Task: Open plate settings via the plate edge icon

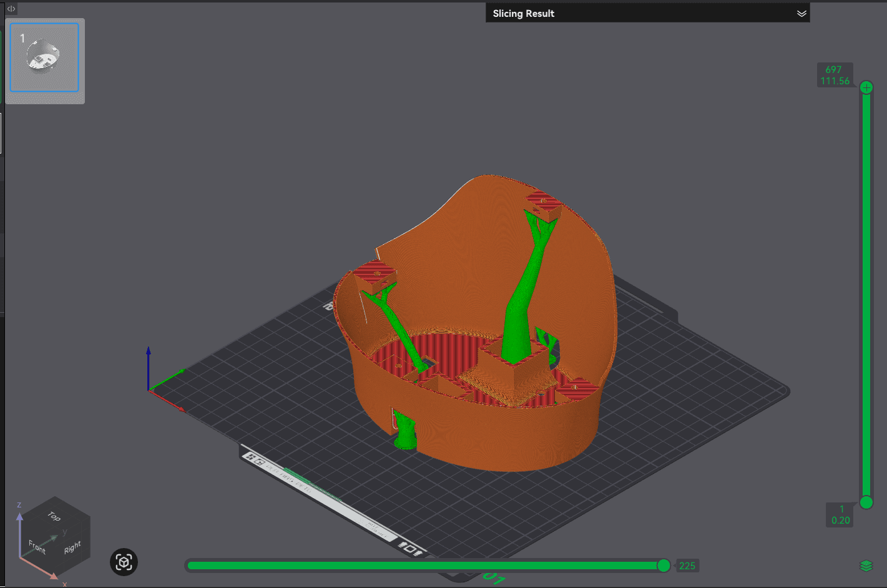Action: [x=249, y=457]
